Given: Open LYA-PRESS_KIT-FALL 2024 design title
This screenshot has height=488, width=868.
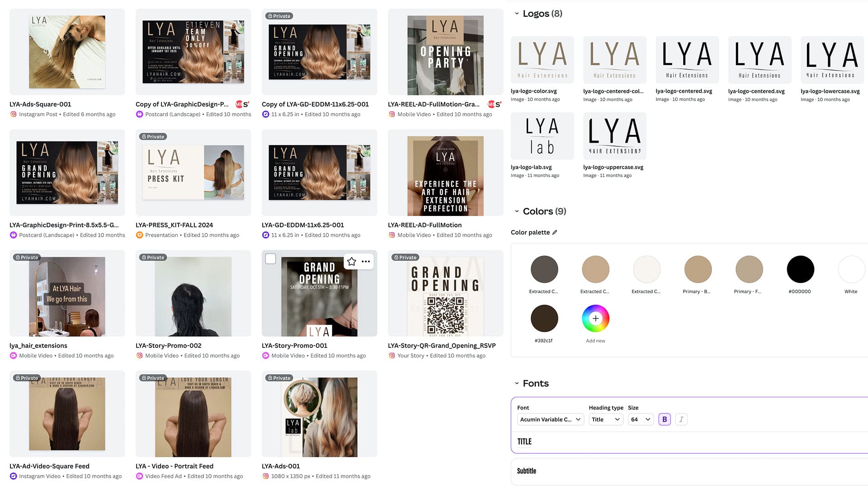Looking at the screenshot, I should pos(174,225).
